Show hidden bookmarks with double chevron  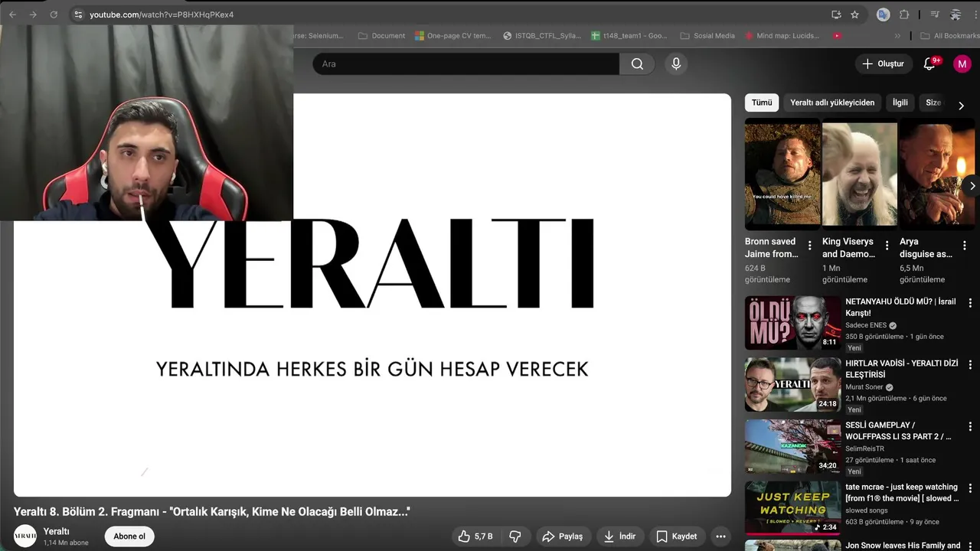click(897, 35)
